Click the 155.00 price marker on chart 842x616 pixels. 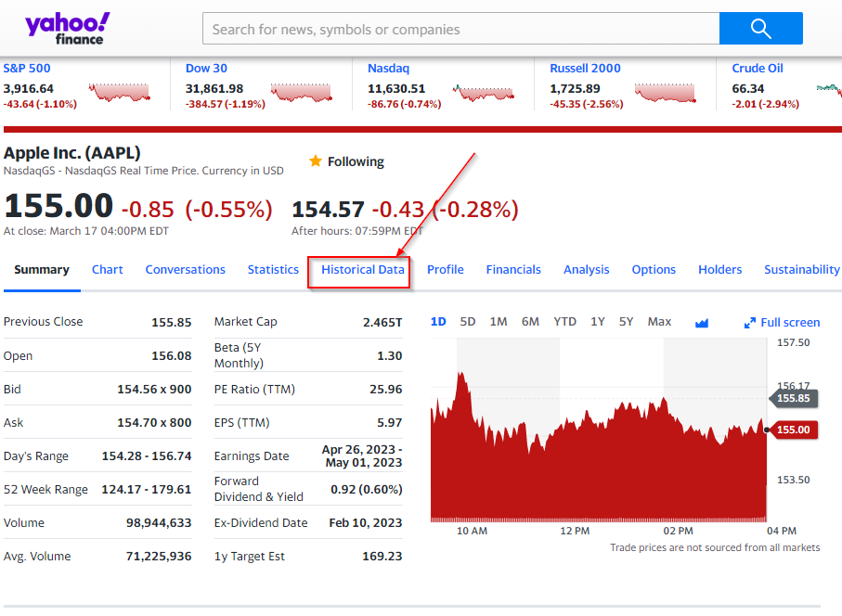tap(796, 430)
